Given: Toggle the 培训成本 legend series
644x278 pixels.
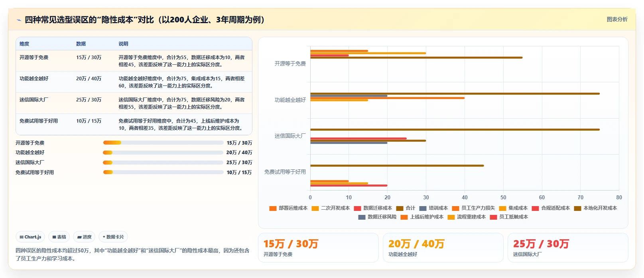Looking at the screenshot, I should (x=433, y=208).
